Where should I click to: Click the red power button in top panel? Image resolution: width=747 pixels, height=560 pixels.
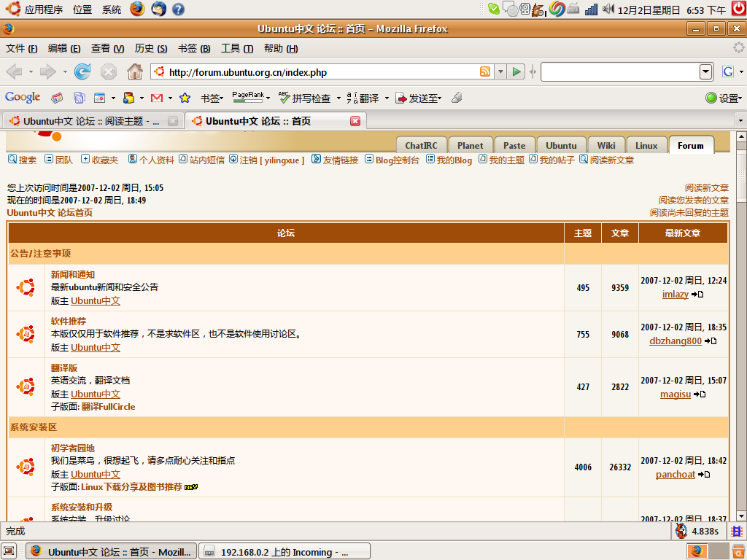[x=739, y=9]
